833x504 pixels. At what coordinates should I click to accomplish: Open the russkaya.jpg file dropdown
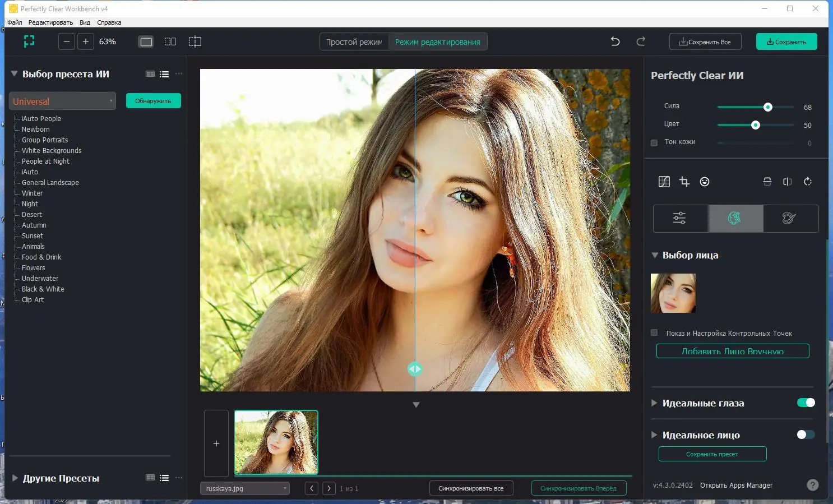(x=245, y=488)
